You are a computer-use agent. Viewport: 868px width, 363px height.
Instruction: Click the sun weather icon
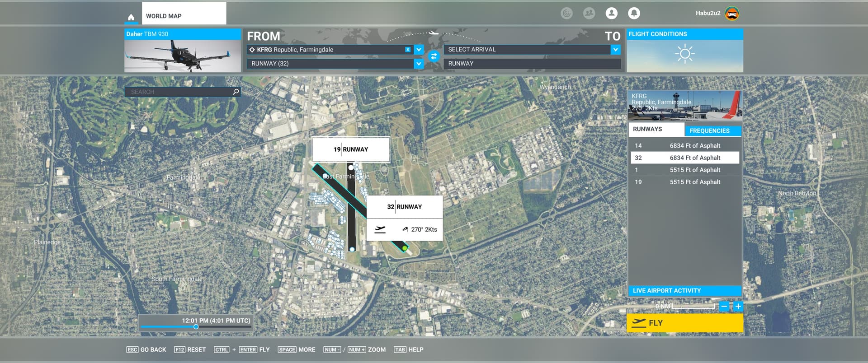684,54
